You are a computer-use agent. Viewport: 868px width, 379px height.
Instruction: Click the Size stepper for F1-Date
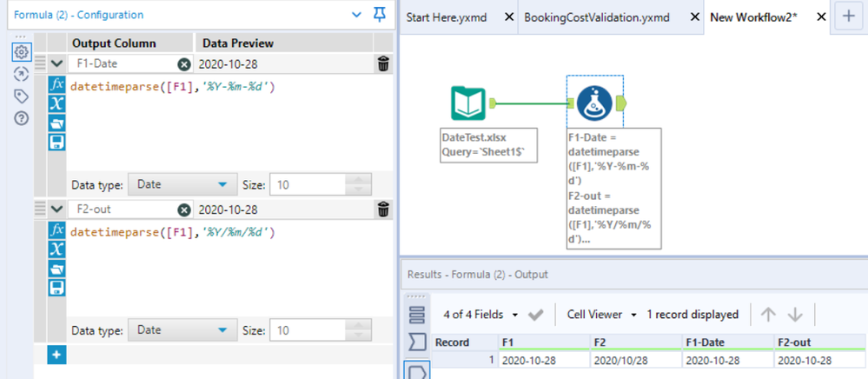point(358,184)
